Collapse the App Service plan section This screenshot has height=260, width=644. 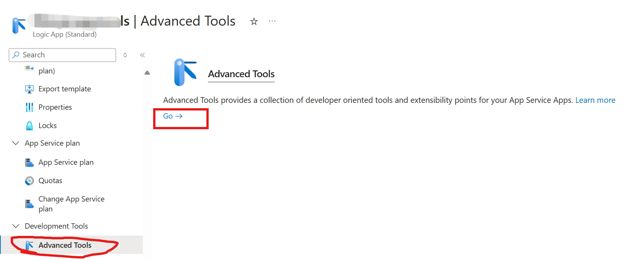click(x=16, y=143)
